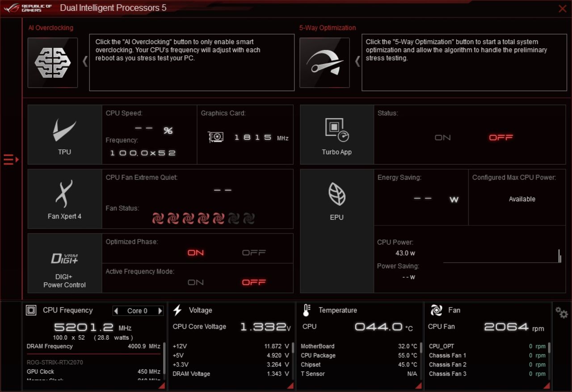Click the MotherBoard temperature row

(x=359, y=346)
